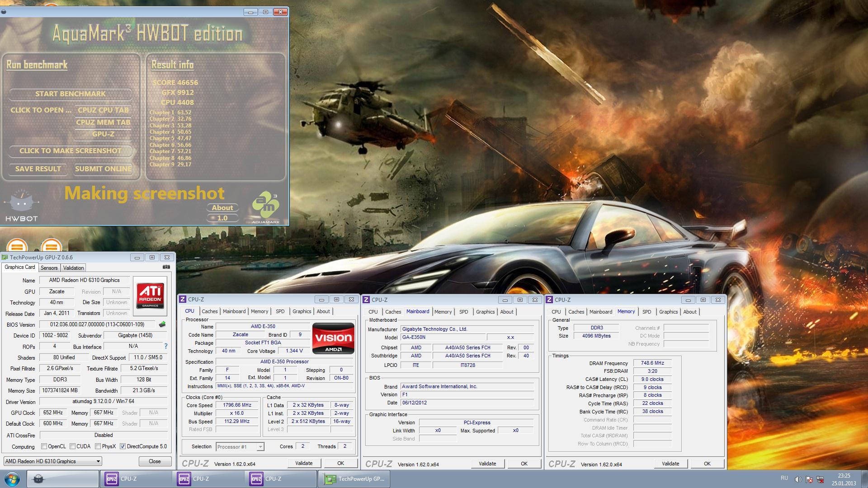
Task: Click the network tray icon
Action: (x=820, y=479)
